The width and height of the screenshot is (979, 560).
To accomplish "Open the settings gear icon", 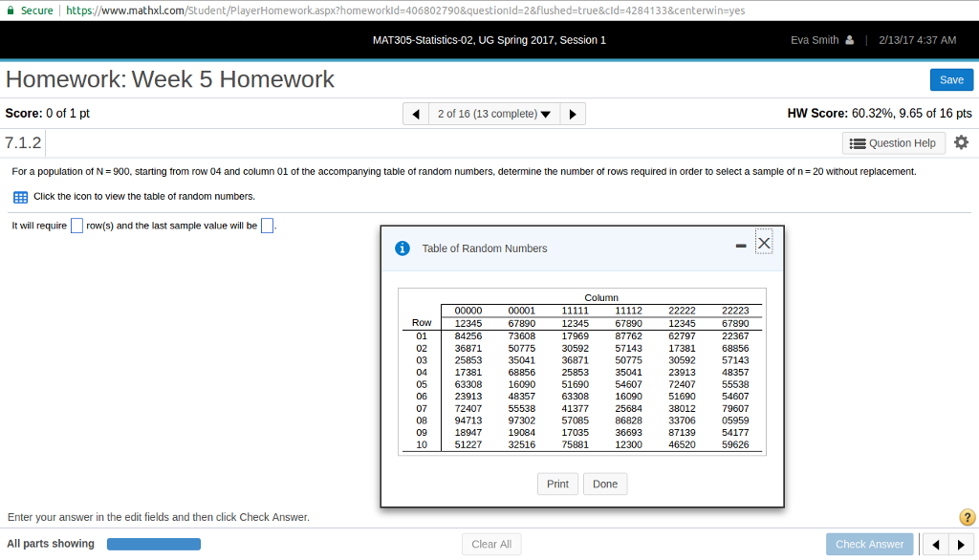I will click(962, 142).
